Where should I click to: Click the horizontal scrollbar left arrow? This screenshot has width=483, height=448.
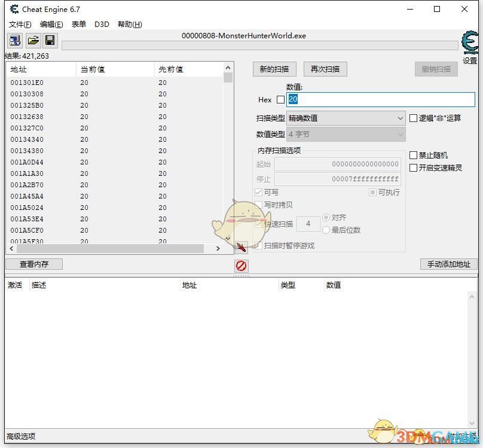click(12, 248)
